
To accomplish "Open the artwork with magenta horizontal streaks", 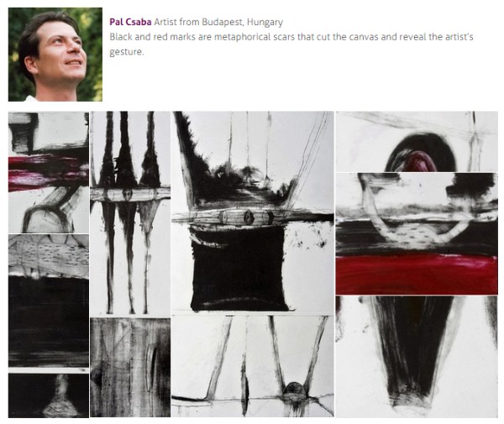I will [49, 172].
